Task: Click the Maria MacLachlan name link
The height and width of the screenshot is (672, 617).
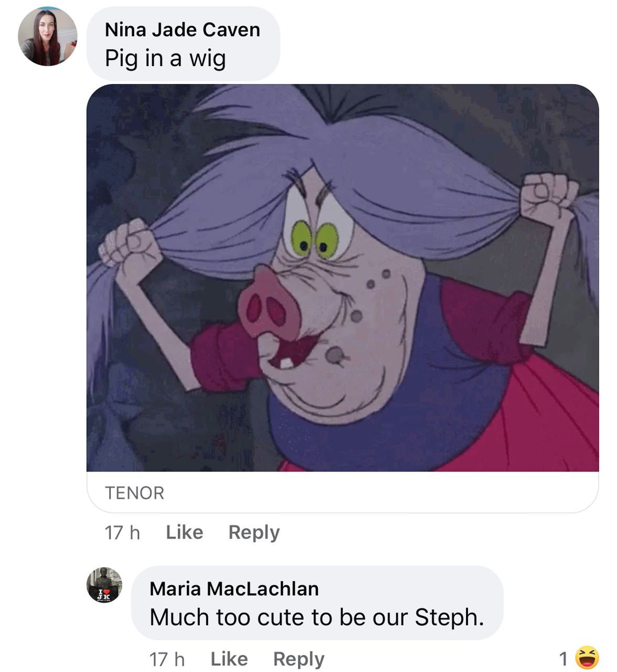Action: [234, 589]
